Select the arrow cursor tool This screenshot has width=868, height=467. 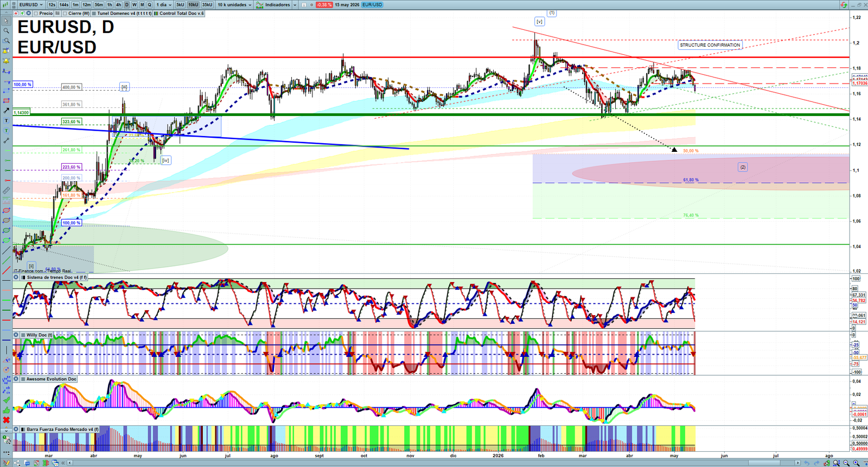6,20
